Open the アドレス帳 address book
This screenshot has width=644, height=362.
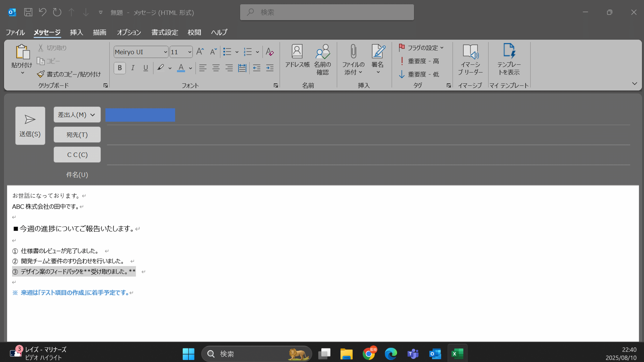(297, 56)
